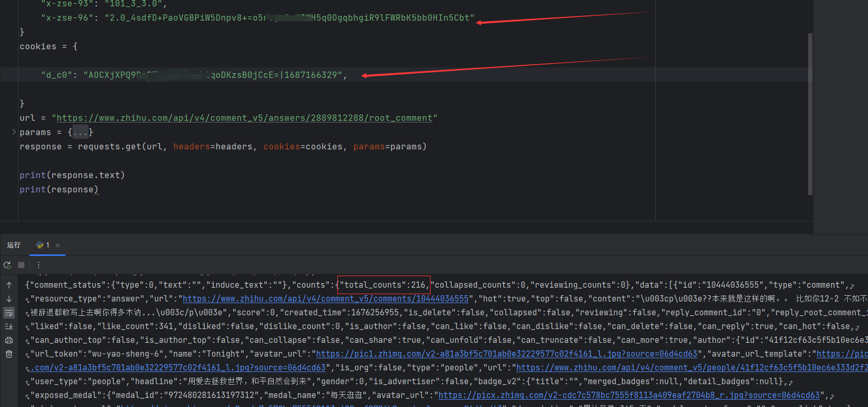
Task: Clear console output with the trash icon
Action: (x=9, y=354)
